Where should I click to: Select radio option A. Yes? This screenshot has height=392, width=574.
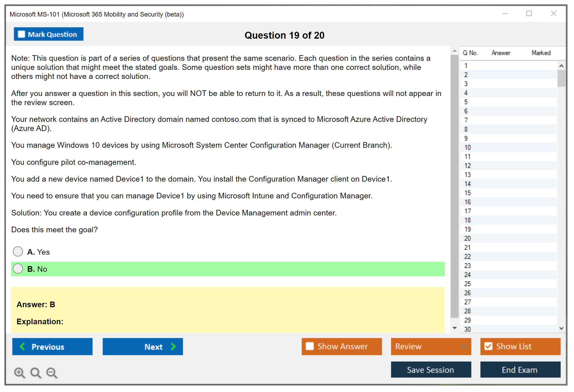[x=18, y=251]
